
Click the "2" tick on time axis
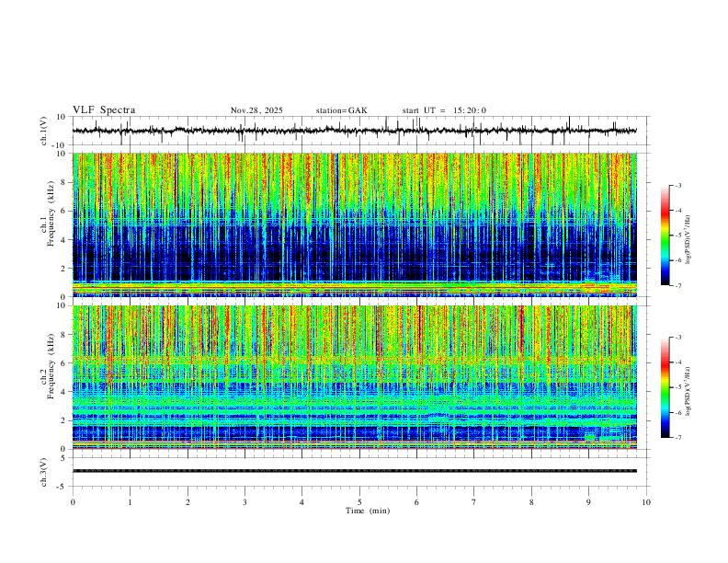pos(188,502)
